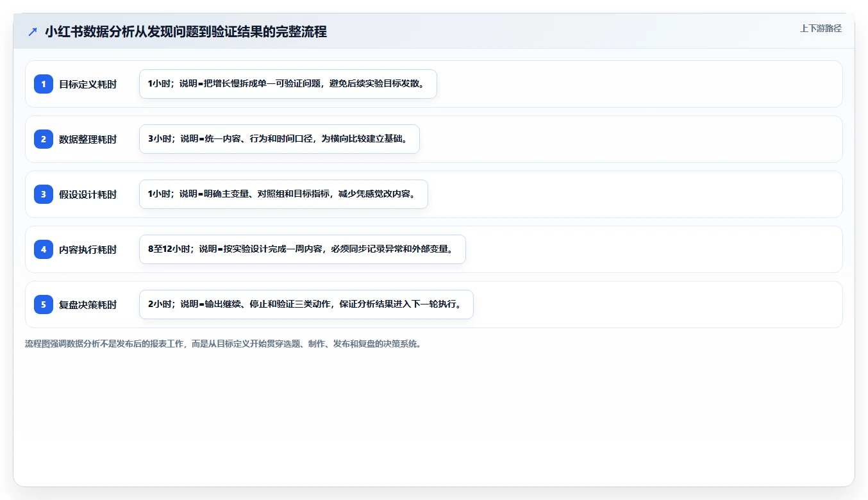Viewport: 868px width, 500px height.
Task: Click the arrow icon beside the flowchart title
Action: pyautogui.click(x=33, y=32)
